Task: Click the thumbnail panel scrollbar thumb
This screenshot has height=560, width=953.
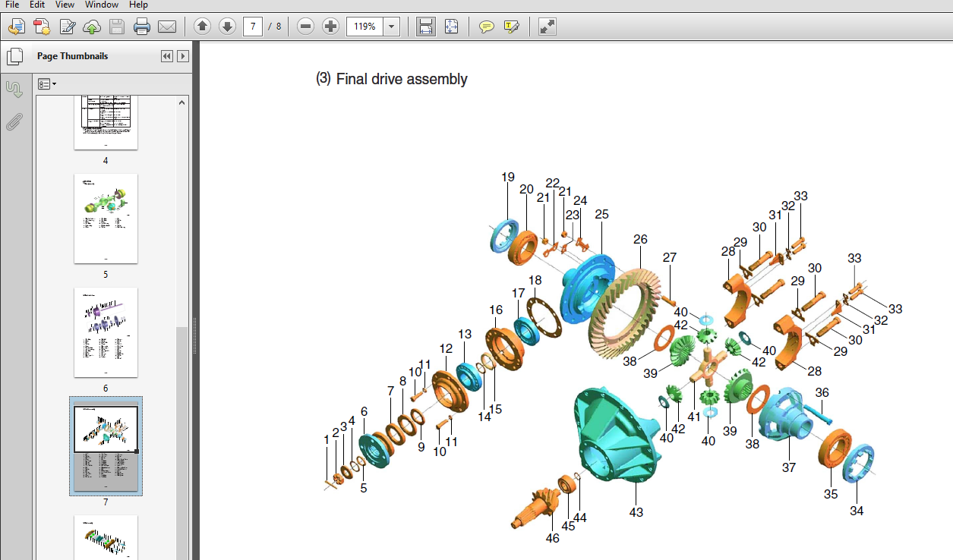Action: pyautogui.click(x=182, y=442)
